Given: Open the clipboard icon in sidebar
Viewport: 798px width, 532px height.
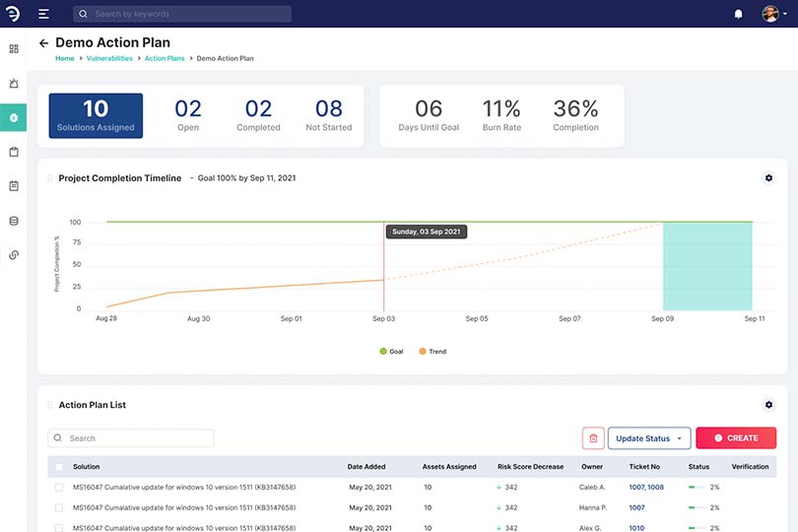Looking at the screenshot, I should point(14,152).
